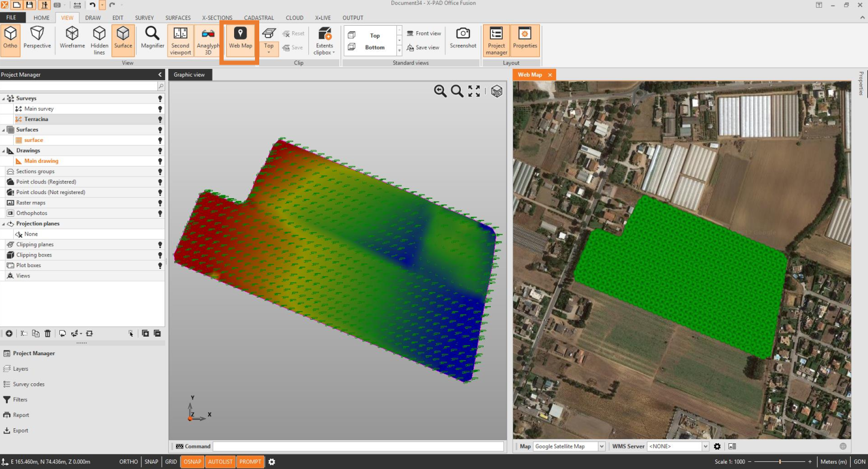Viewport: 868px width, 469px height.
Task: Select the Wireframe display icon
Action: tap(72, 38)
